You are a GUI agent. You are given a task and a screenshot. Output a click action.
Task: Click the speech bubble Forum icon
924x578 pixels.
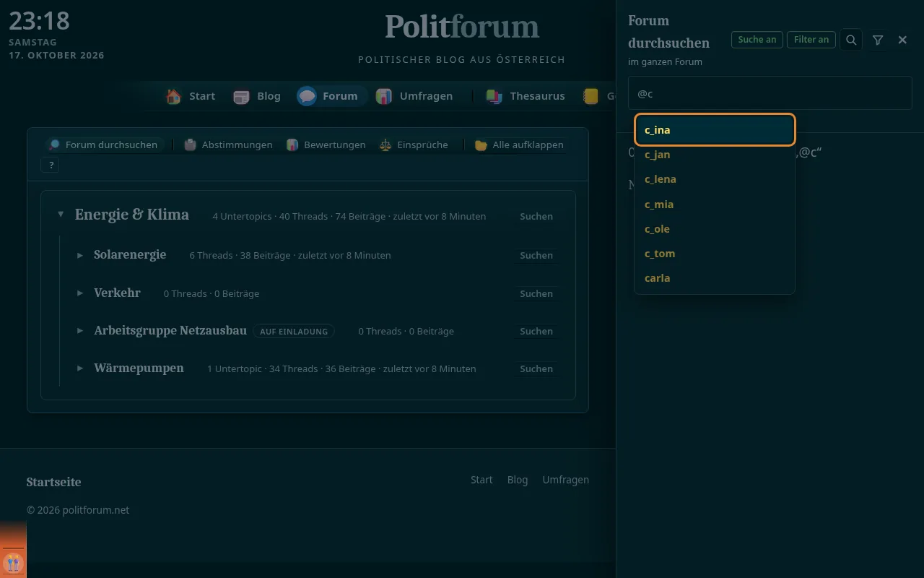coord(307,96)
